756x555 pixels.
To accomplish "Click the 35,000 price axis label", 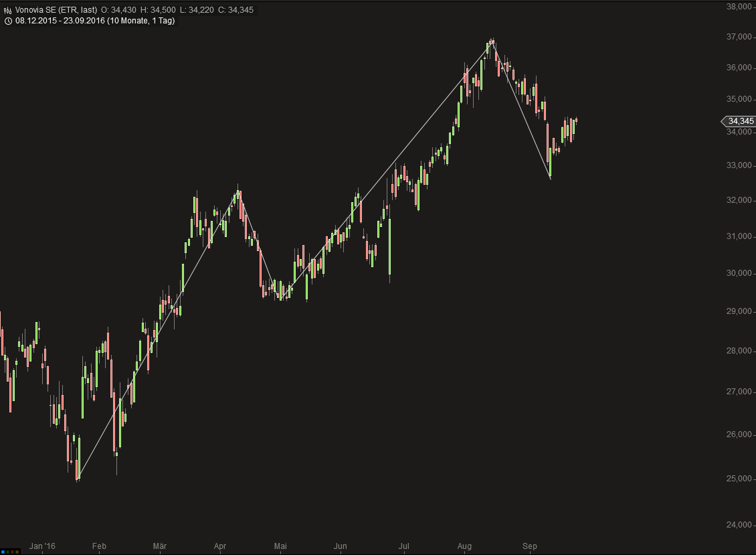I will coord(739,99).
